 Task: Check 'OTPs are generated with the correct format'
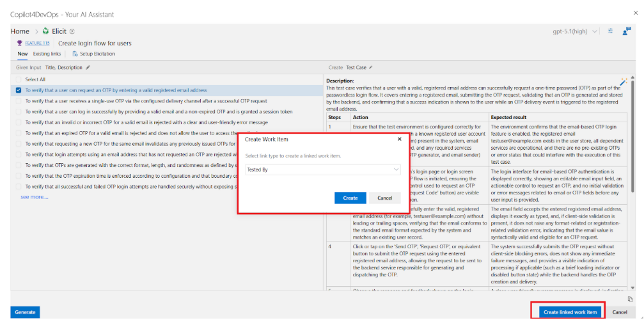tap(19, 165)
